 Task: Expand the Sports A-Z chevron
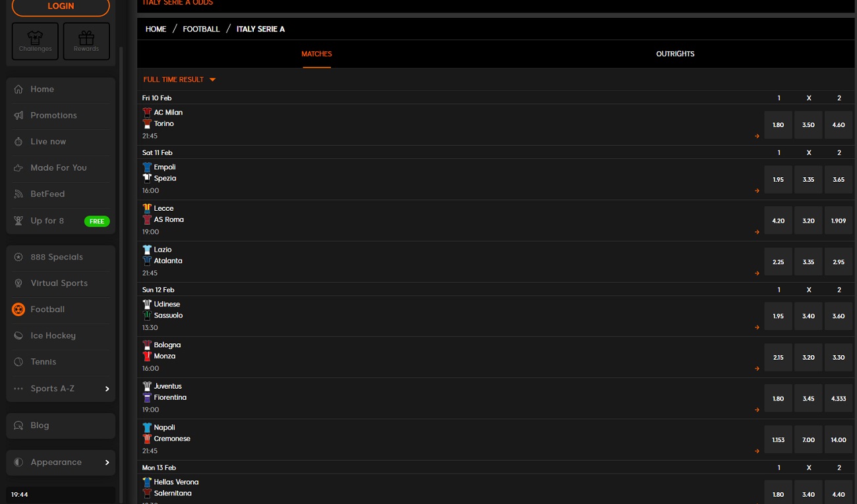(107, 389)
